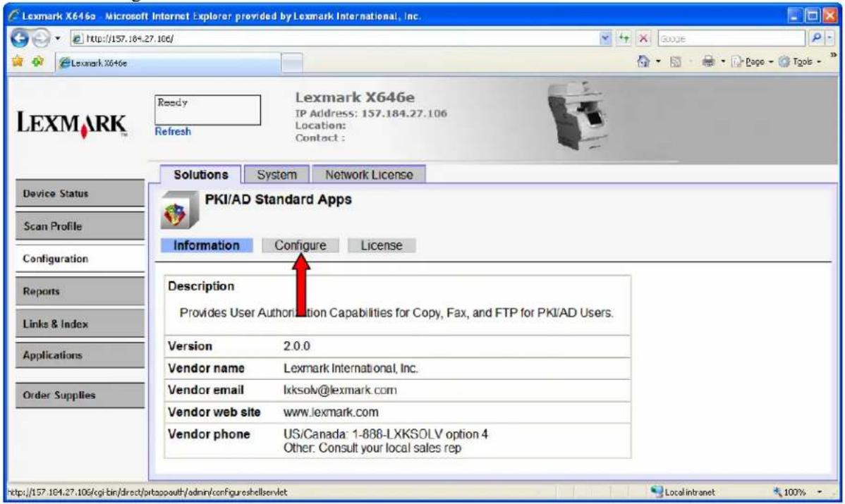Click the PKI/AD Standard Apps cube icon
Screen dimensions: 845x504
[179, 211]
